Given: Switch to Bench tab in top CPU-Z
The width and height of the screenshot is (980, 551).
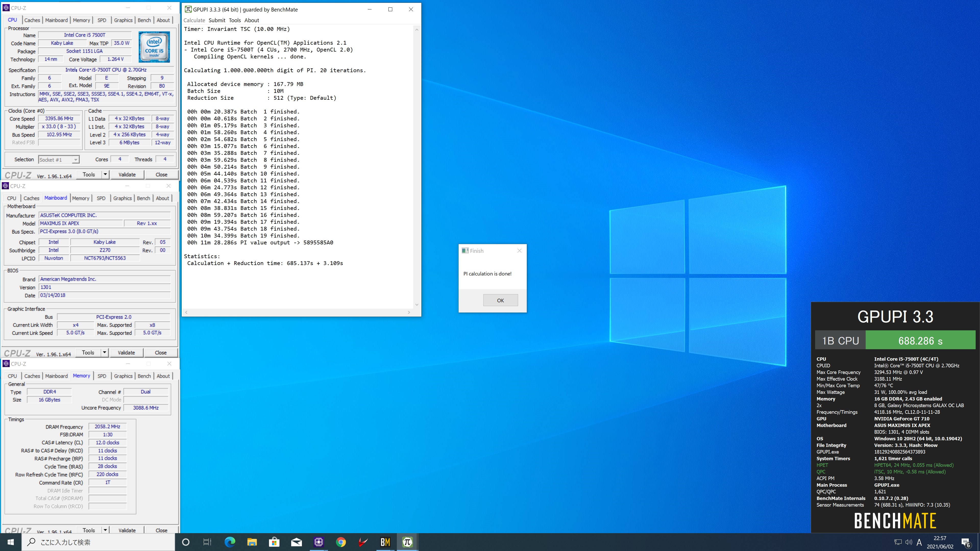Looking at the screenshot, I should [144, 20].
